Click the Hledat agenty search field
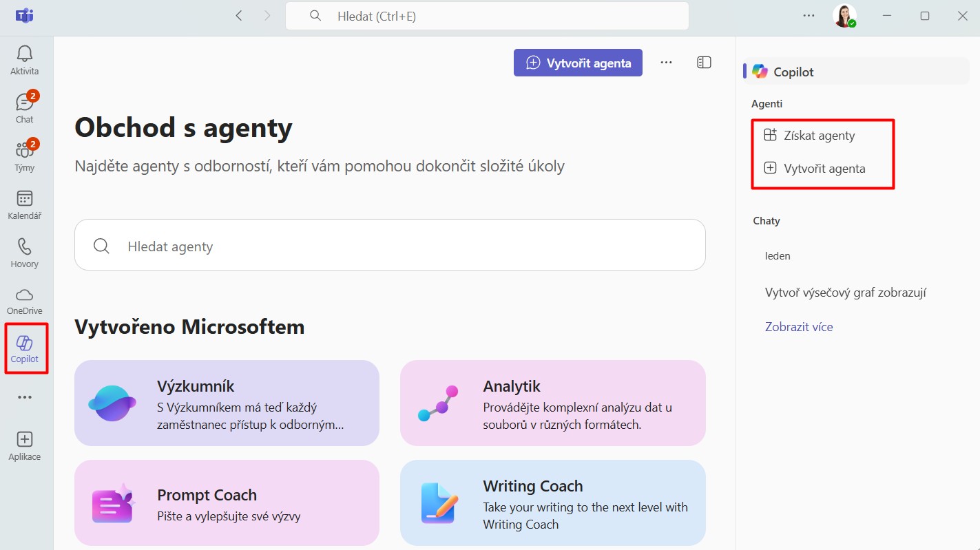 point(390,245)
